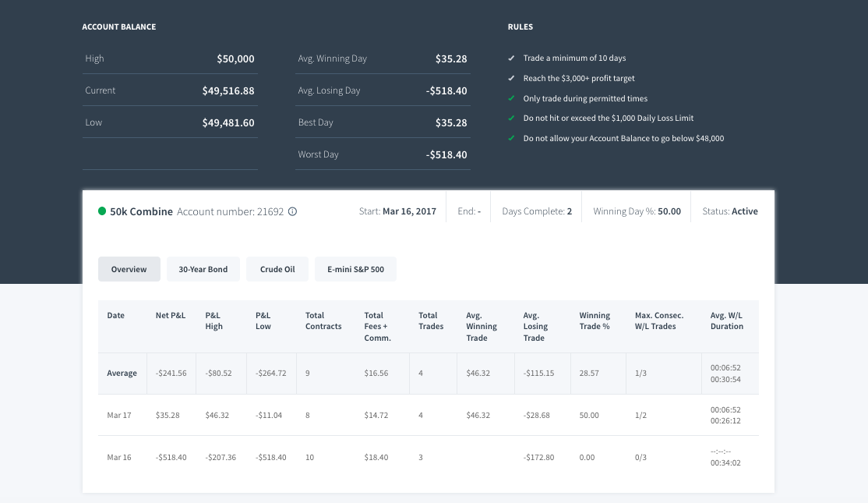Viewport: 868px width, 503px height.
Task: Click green checkmark beside Daily Loss Limit rule
Action: point(511,118)
